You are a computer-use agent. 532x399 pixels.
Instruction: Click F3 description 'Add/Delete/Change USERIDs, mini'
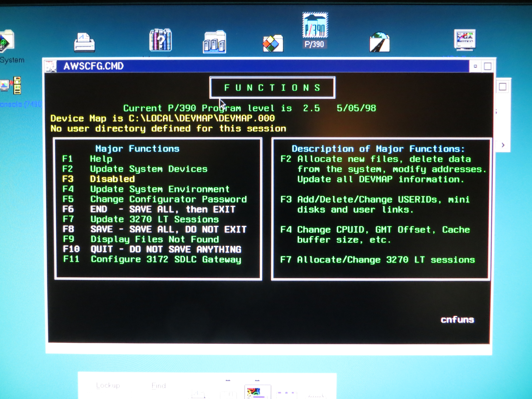pos(383,199)
